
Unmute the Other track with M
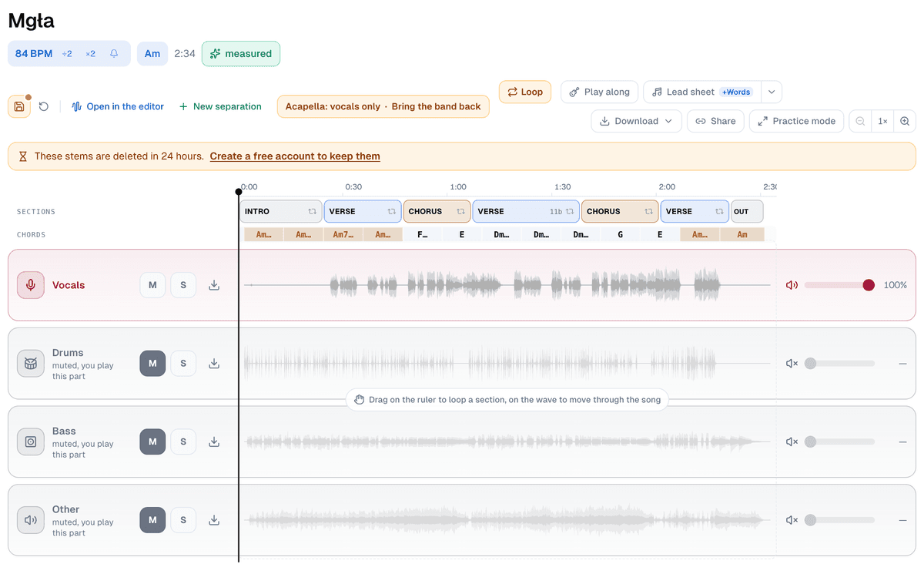point(152,520)
